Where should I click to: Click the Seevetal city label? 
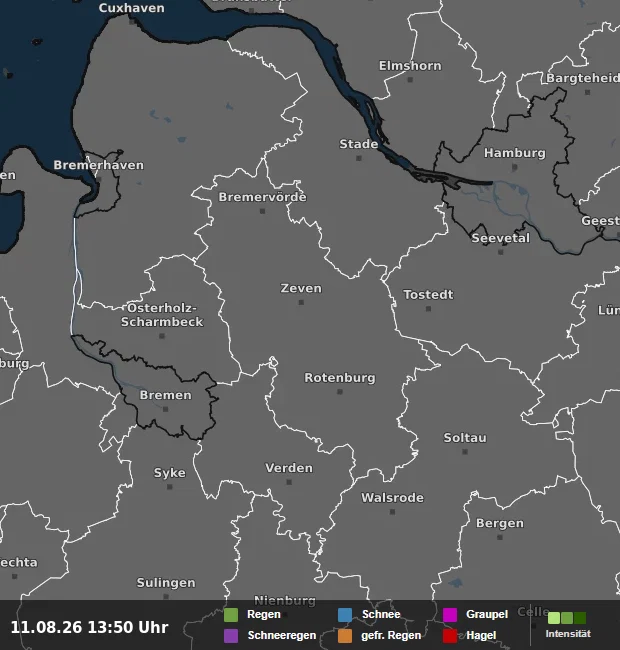coord(501,238)
